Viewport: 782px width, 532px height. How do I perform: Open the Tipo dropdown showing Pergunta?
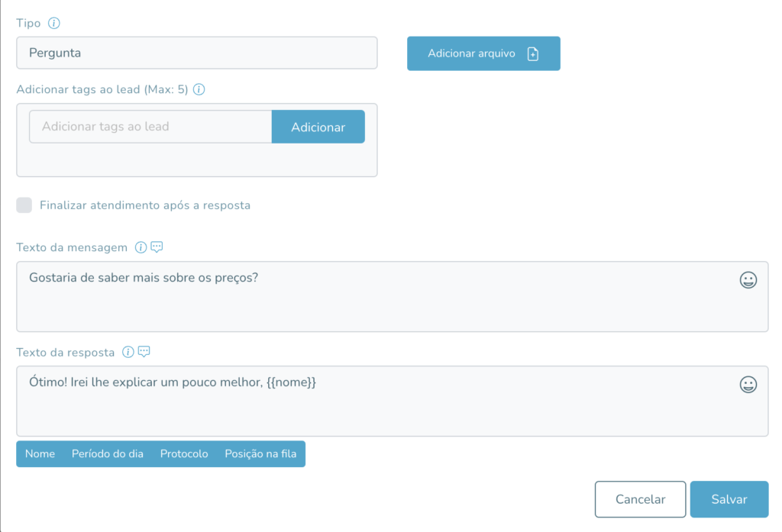tap(197, 53)
